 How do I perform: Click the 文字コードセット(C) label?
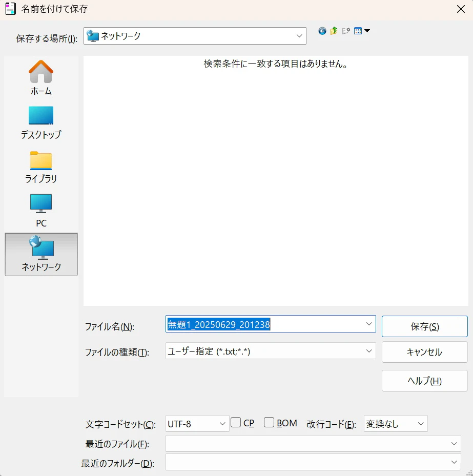[120, 424]
